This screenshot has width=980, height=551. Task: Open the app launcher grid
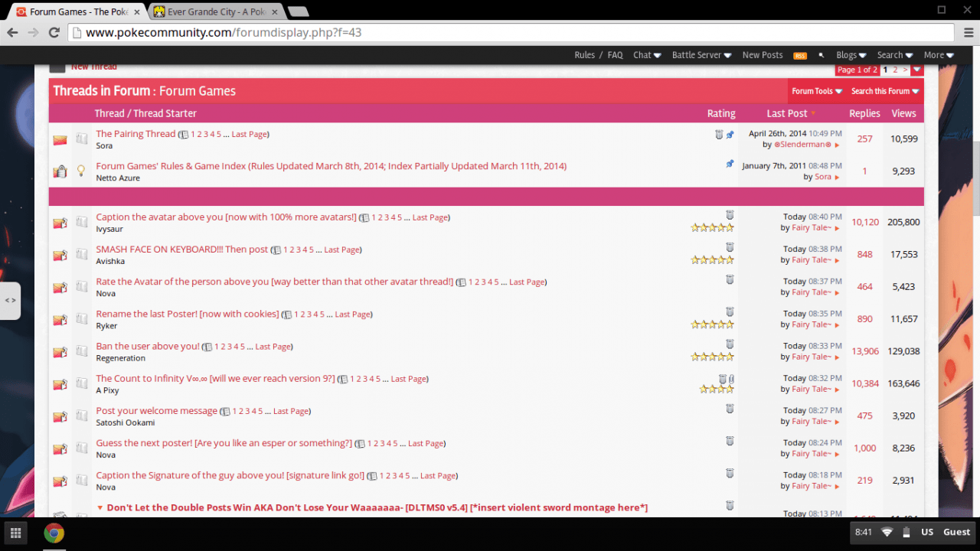(x=16, y=533)
